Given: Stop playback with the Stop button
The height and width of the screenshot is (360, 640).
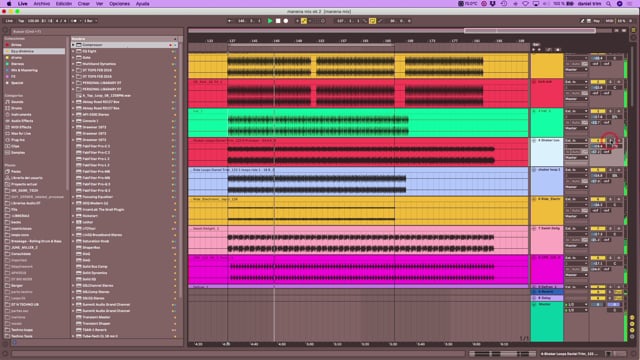Looking at the screenshot, I should click(278, 21).
